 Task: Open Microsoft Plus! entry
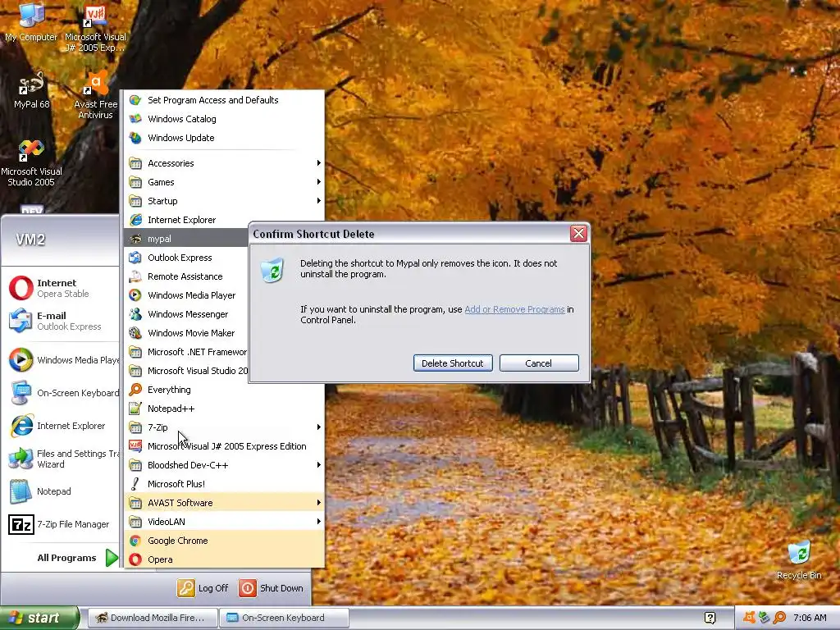click(x=224, y=484)
